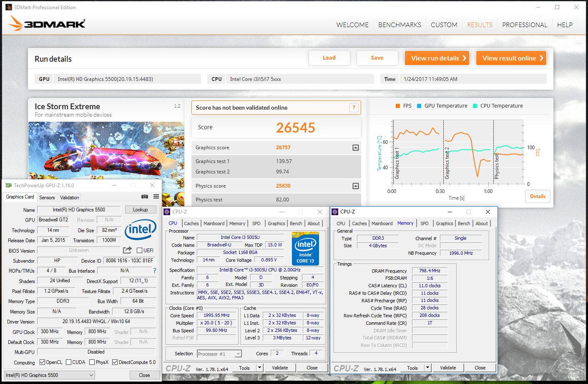Click Validate button in CPU-Z CPU window

tap(280, 368)
